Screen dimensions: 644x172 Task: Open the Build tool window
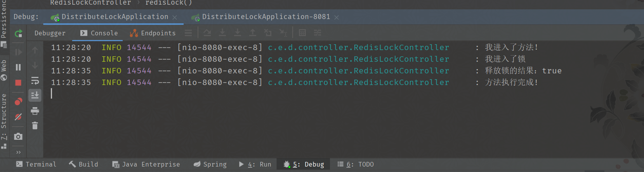(83, 165)
